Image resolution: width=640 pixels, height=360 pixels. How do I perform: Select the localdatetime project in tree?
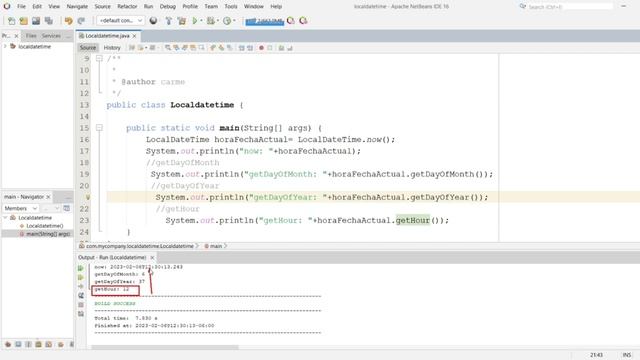35,47
